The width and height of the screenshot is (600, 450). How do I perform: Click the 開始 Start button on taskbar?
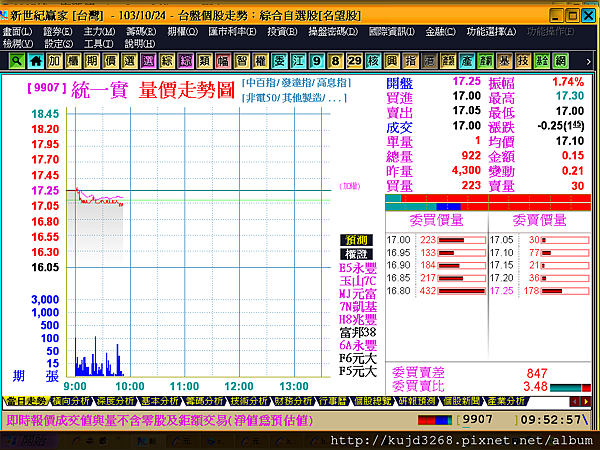pos(28,441)
